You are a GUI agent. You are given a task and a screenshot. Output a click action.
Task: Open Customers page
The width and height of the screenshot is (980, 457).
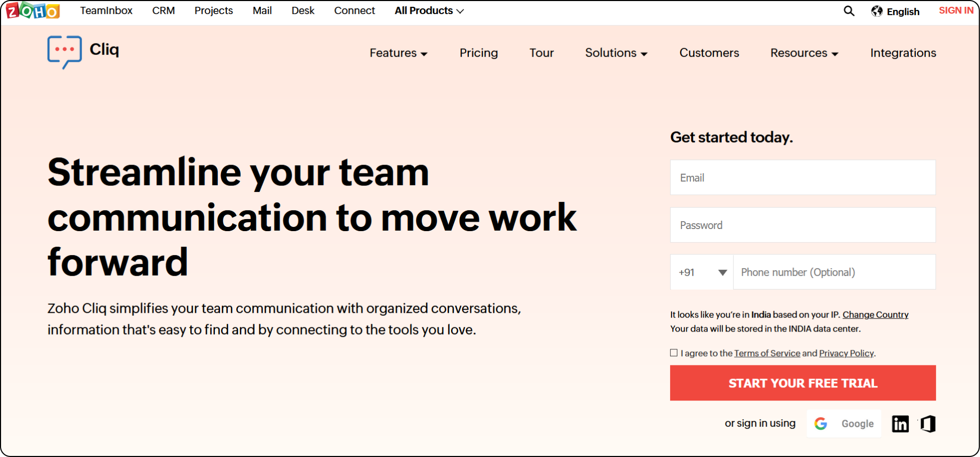pos(709,53)
